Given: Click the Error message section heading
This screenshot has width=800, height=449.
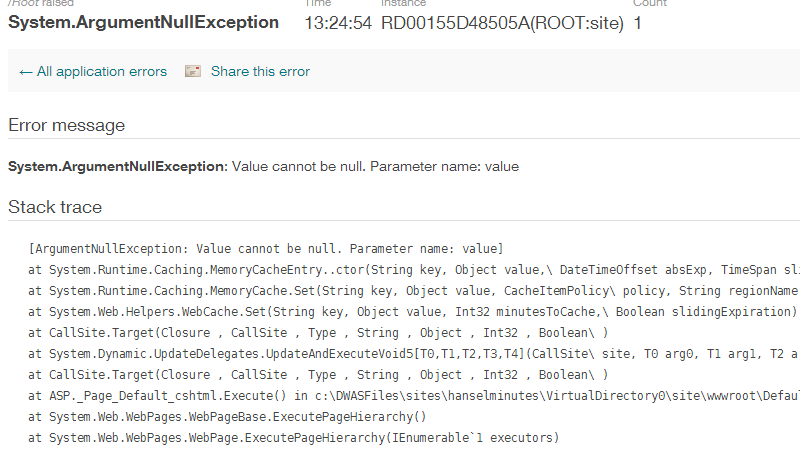Looking at the screenshot, I should point(66,125).
